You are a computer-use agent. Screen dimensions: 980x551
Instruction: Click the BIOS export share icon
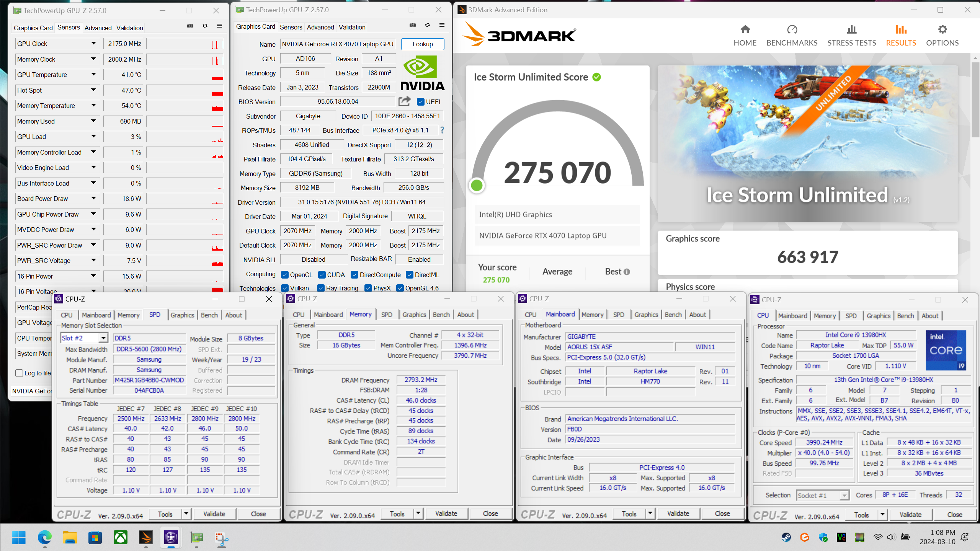[x=405, y=101]
